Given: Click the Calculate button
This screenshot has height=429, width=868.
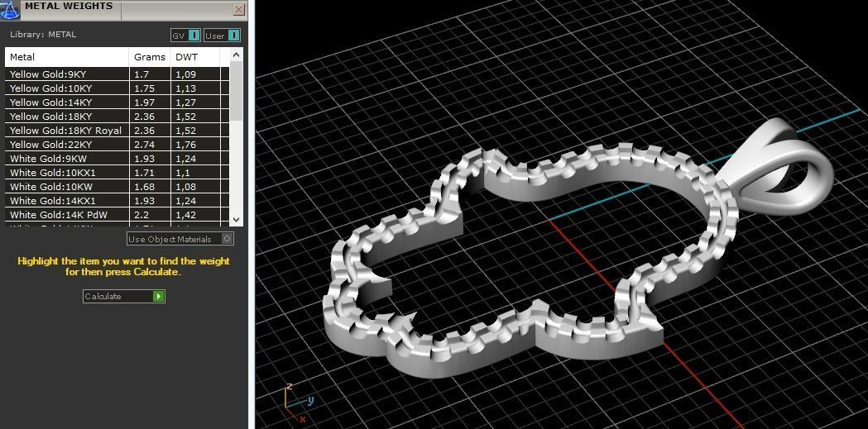Looking at the screenshot, I should pos(124,296).
